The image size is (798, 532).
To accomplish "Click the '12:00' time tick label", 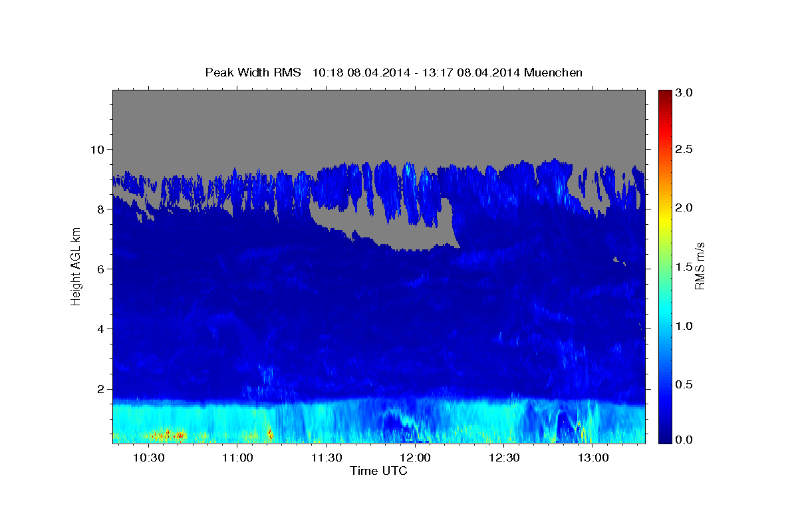I will click(415, 458).
